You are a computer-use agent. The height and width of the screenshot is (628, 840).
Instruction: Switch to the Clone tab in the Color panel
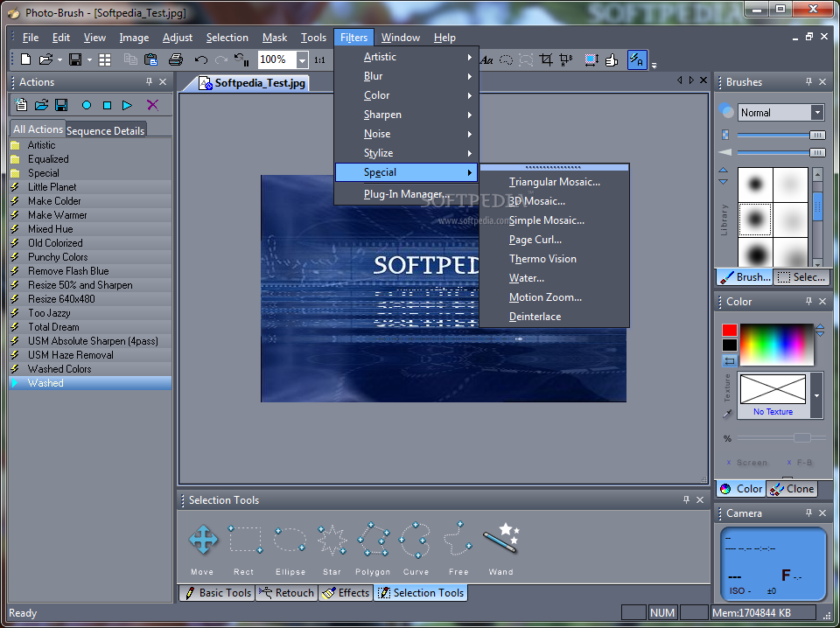(793, 489)
